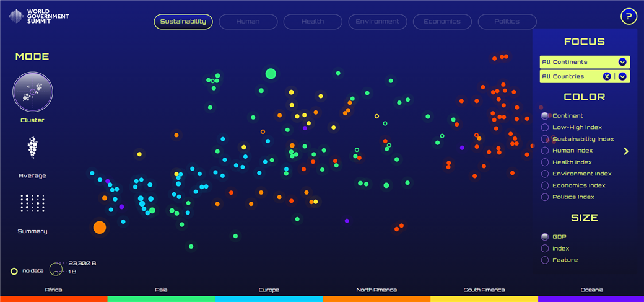This screenshot has height=302, width=644.
Task: Expand the All Countries dropdown arrow
Action: pyautogui.click(x=622, y=77)
